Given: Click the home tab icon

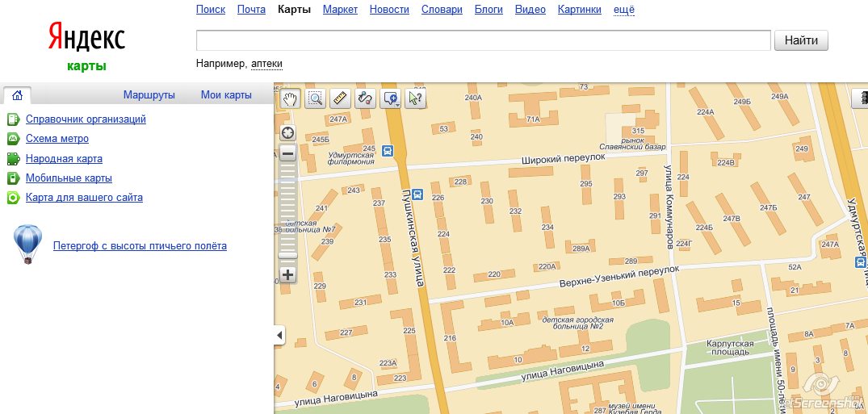Looking at the screenshot, I should coord(17,95).
